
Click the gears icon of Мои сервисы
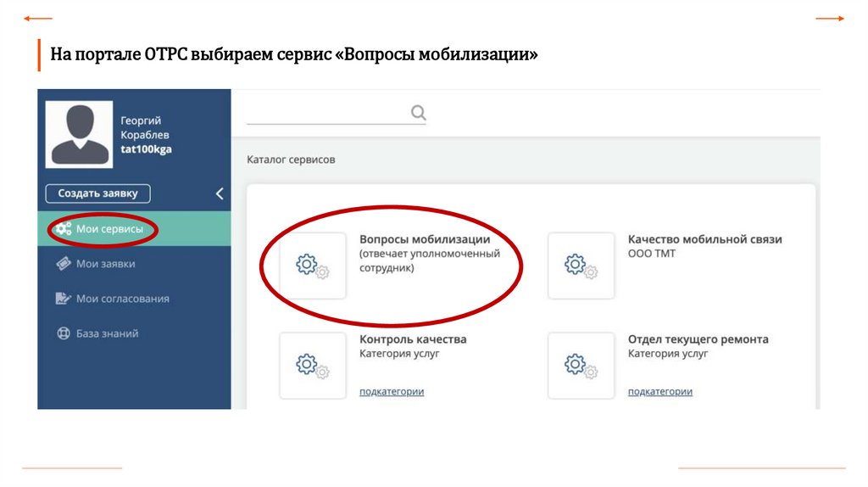point(64,229)
